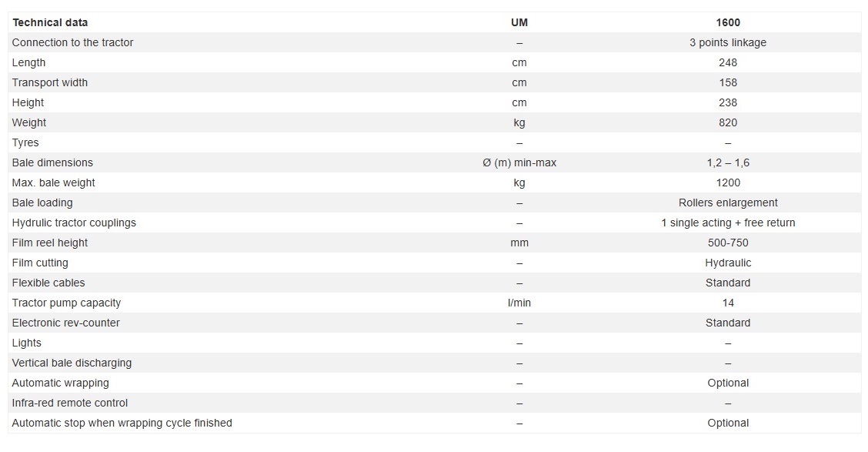This screenshot has height=452, width=868.
Task: Select "Automatic stop when wrapping cycle finished" label
Action: [122, 423]
